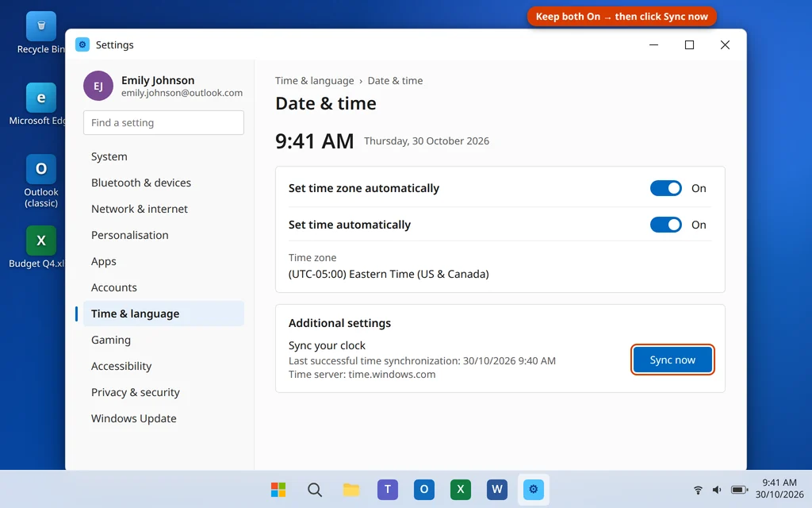Open File Explorer from the taskbar
Image resolution: width=812 pixels, height=508 pixels.
(x=351, y=489)
